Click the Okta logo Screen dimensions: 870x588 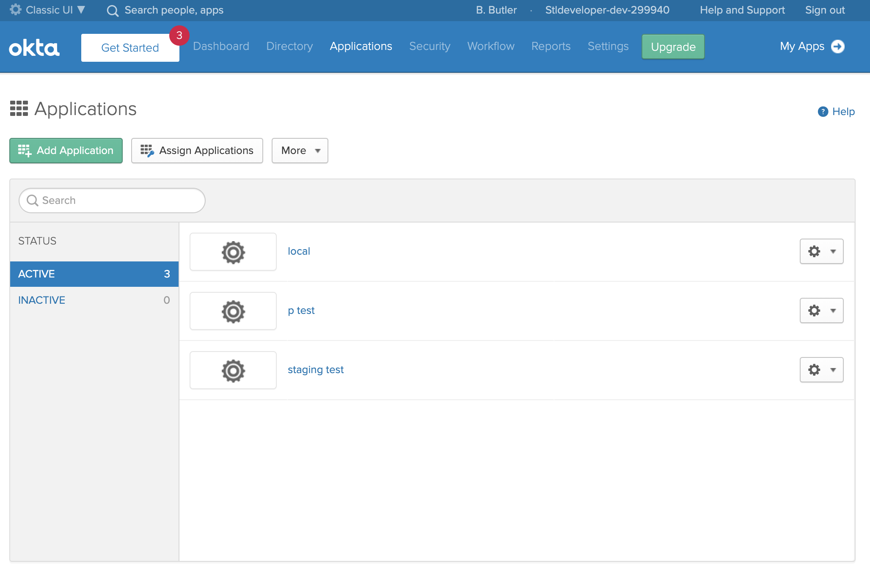[34, 48]
